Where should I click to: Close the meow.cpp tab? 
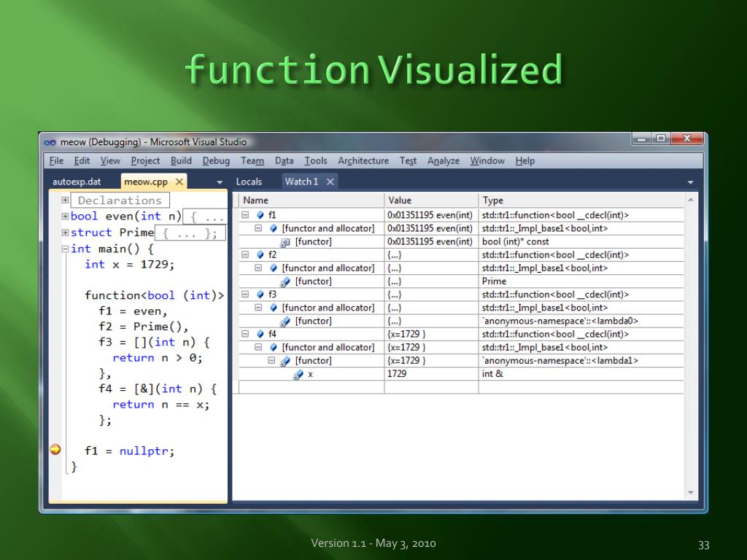[x=179, y=182]
